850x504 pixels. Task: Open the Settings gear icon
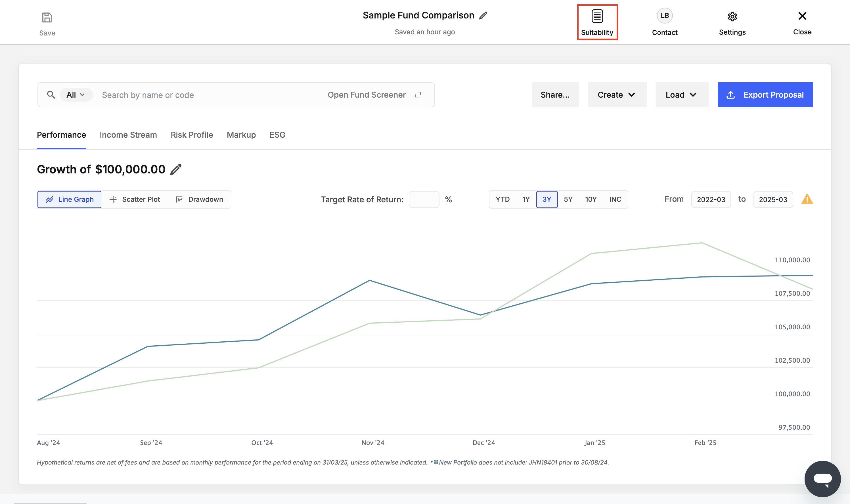tap(732, 17)
